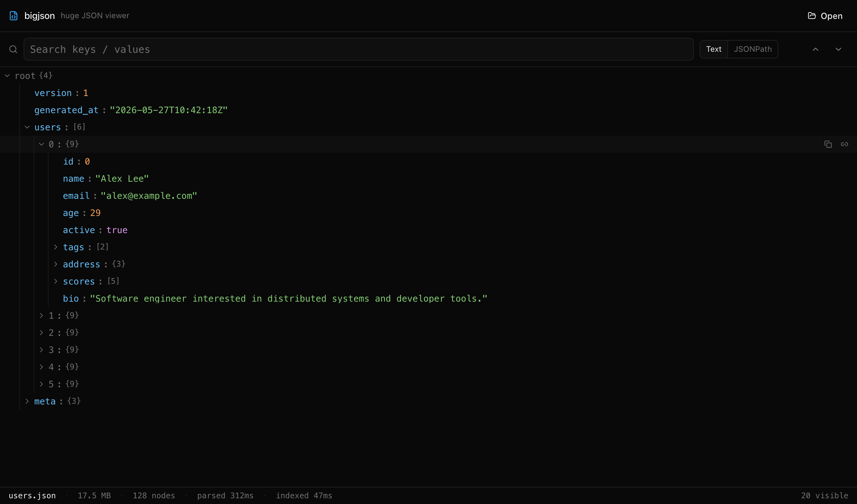Viewport: 857px width, 504px height.
Task: Expand users item 1
Action: click(41, 316)
